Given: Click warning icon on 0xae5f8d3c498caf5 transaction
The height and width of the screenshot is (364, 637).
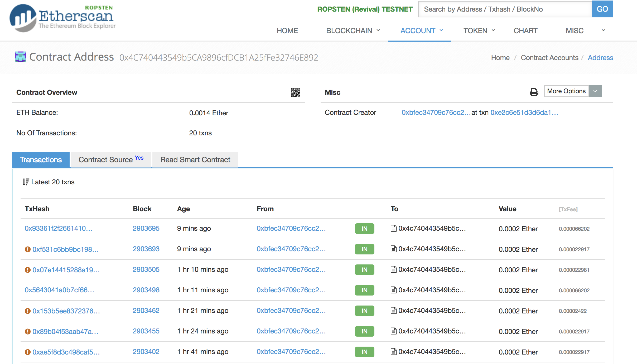Looking at the screenshot, I should coord(28,352).
